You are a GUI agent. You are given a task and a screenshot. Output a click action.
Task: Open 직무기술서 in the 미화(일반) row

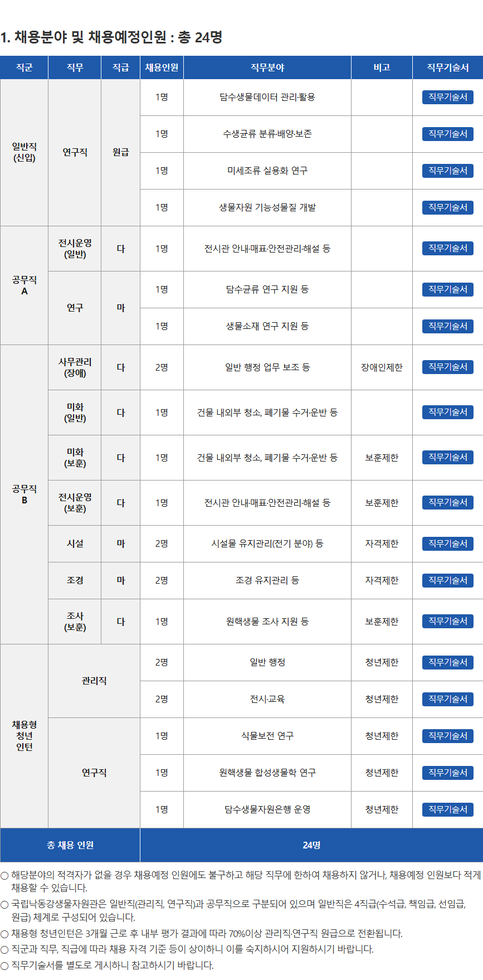click(x=447, y=412)
